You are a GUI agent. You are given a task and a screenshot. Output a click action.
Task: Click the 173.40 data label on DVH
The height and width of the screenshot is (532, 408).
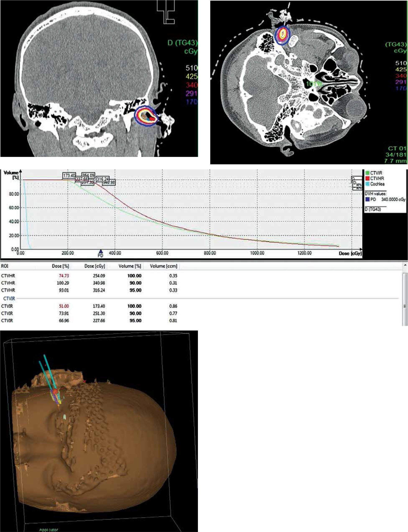69,175
